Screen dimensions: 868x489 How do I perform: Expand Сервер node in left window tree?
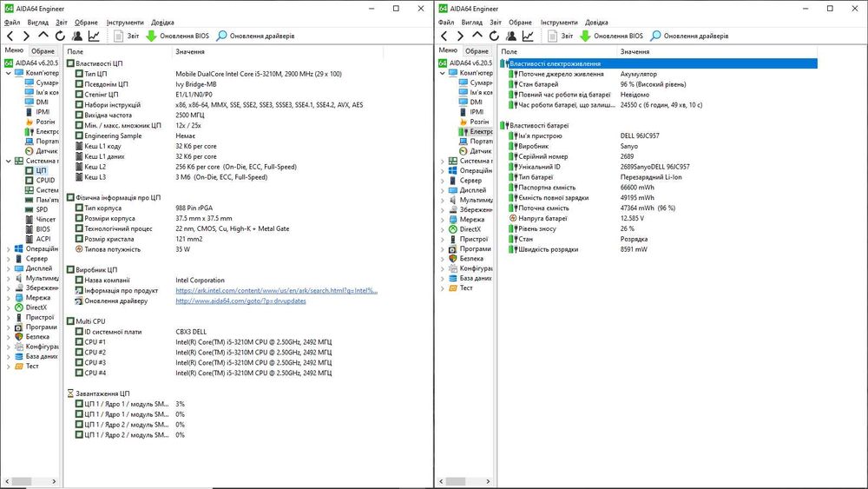click(9, 259)
